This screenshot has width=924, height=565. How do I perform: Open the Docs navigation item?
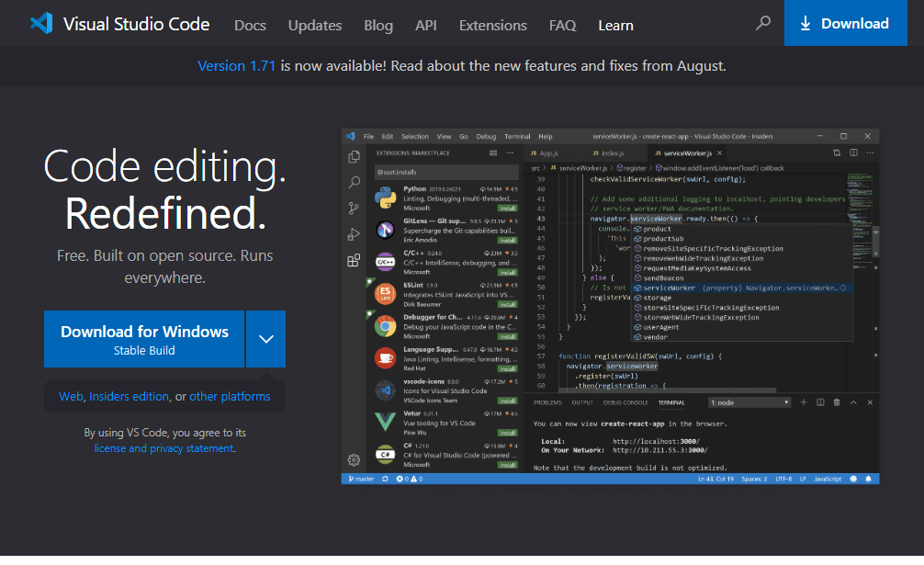(x=250, y=26)
